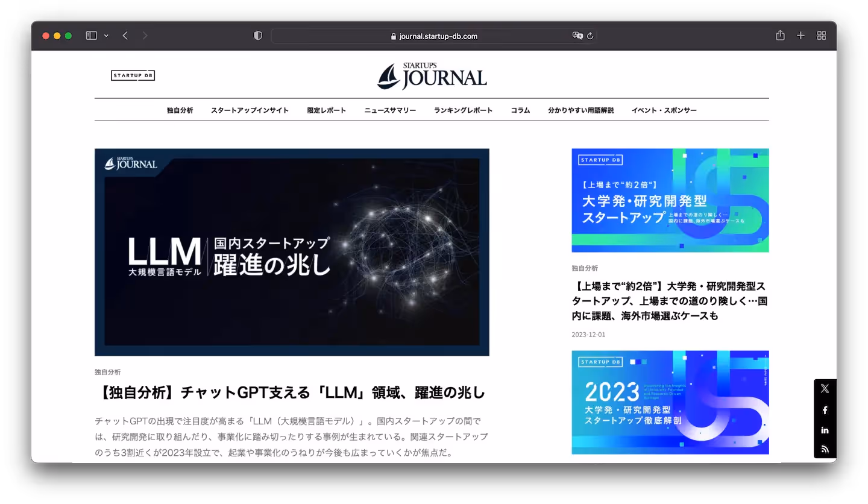
Task: Go back with the browser back arrow
Action: [125, 36]
